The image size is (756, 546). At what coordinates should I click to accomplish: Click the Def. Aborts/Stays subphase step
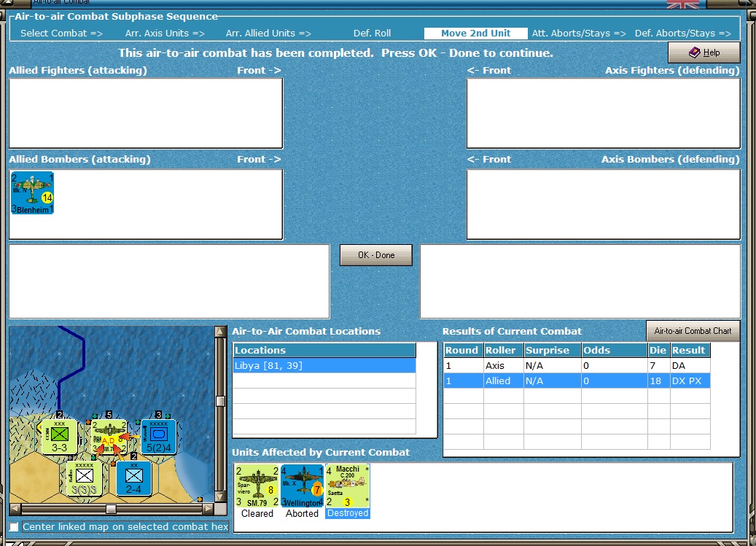[x=682, y=34]
